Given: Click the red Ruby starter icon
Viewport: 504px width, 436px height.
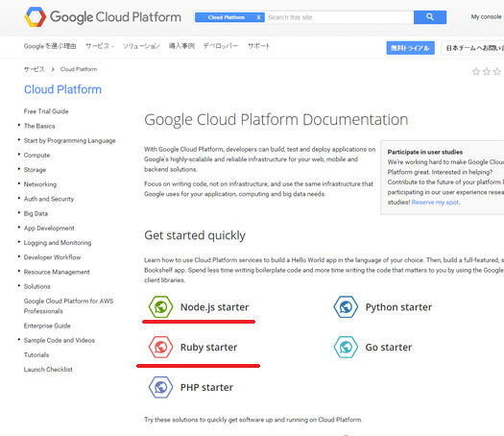Looking at the screenshot, I should click(160, 347).
